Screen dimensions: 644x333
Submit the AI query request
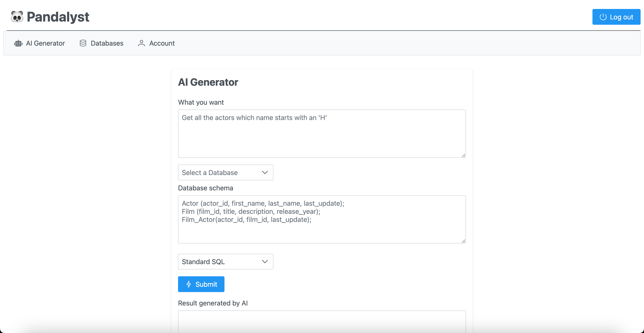(x=201, y=284)
